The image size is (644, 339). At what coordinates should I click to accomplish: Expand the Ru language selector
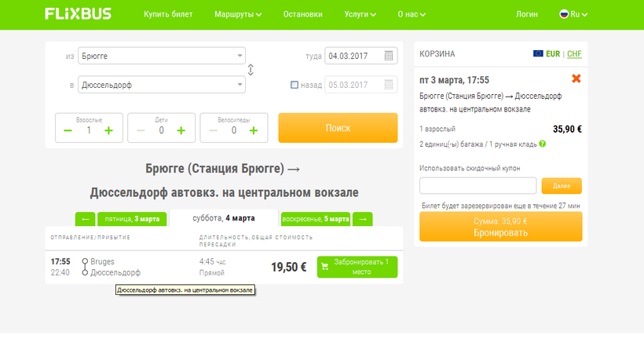point(574,14)
